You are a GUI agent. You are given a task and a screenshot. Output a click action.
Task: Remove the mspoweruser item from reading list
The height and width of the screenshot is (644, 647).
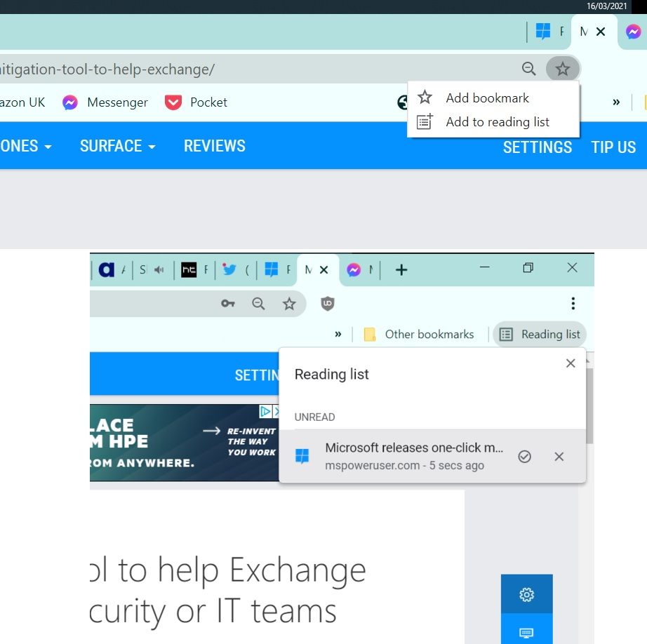[x=559, y=457]
